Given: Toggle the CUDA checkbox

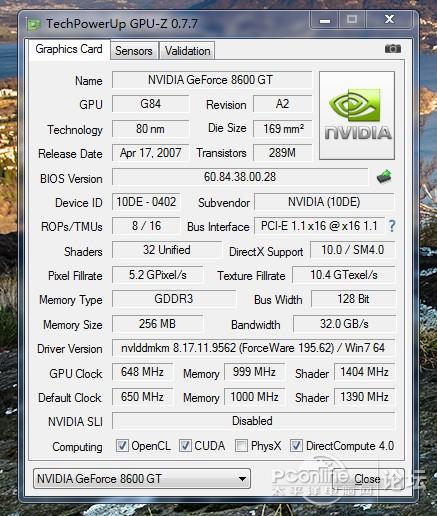Looking at the screenshot, I should click(185, 446).
